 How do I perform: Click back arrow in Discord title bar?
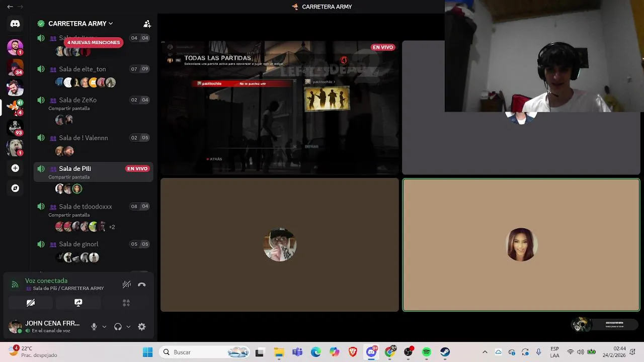(10, 7)
